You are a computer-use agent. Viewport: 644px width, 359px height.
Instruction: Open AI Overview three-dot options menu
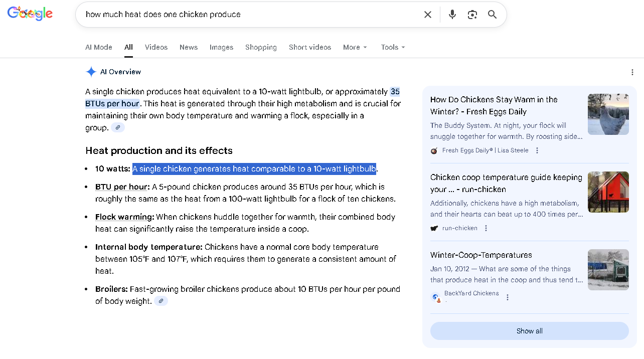tap(632, 72)
